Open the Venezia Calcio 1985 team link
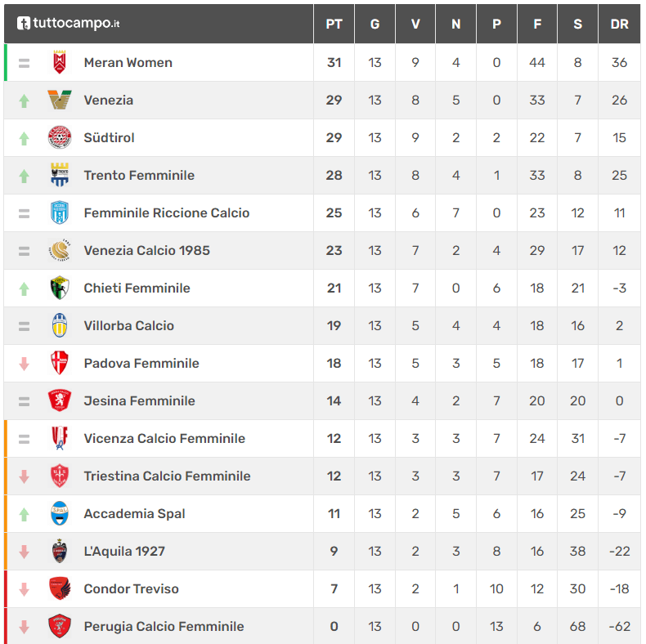This screenshot has height=644, width=646. pos(146,250)
